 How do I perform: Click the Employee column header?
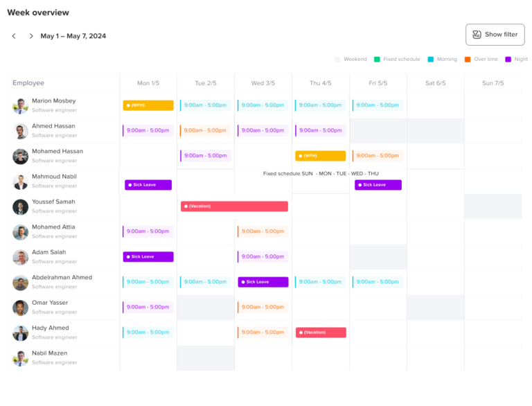28,83
